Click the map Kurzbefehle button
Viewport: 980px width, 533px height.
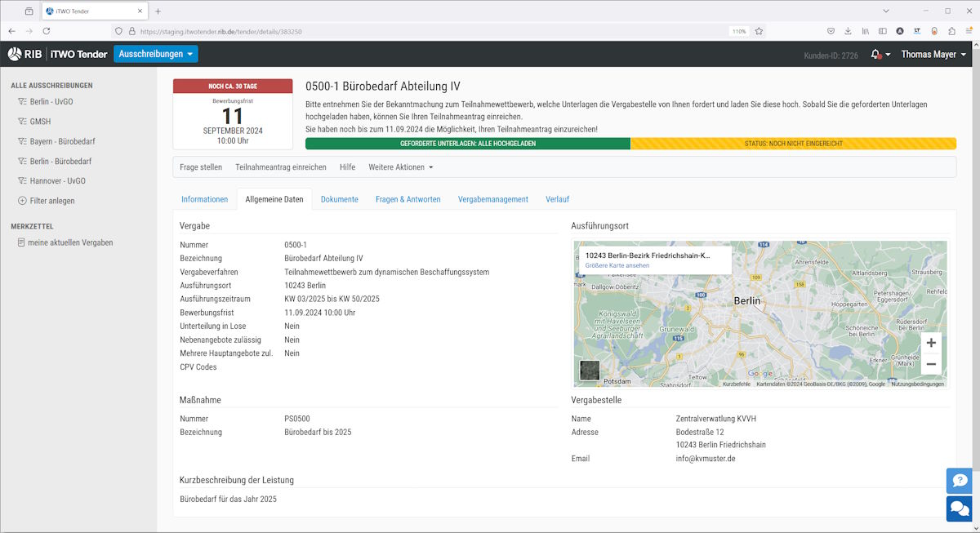coord(737,384)
